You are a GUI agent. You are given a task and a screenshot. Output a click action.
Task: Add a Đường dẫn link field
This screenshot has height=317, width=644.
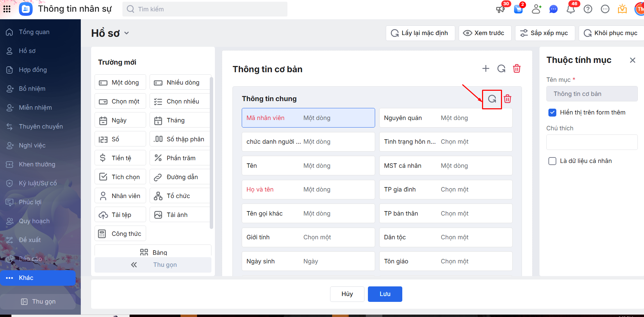(180, 177)
